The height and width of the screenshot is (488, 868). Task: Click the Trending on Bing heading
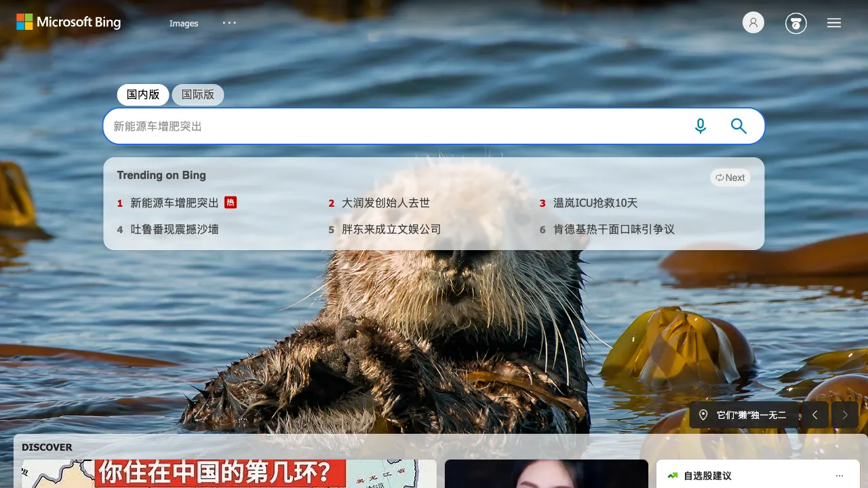click(161, 175)
